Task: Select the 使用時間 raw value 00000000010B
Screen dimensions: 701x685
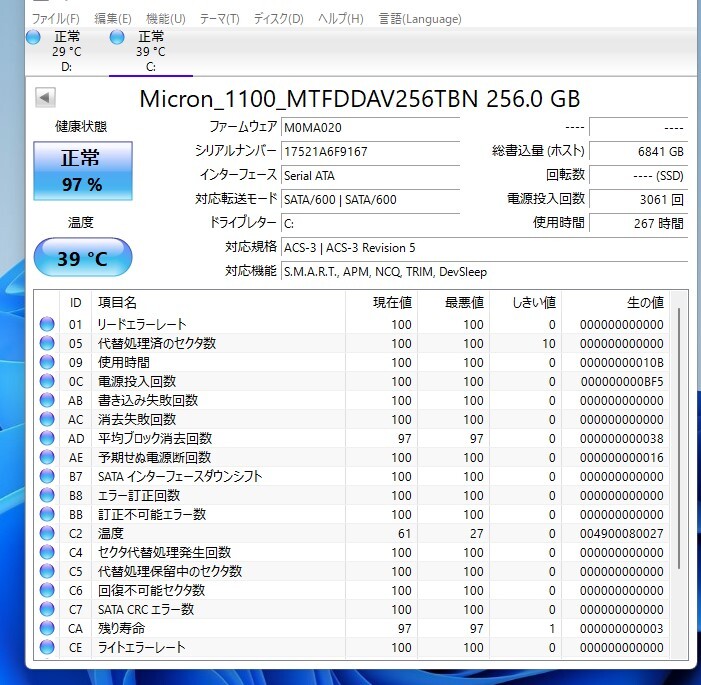Action: tap(621, 363)
